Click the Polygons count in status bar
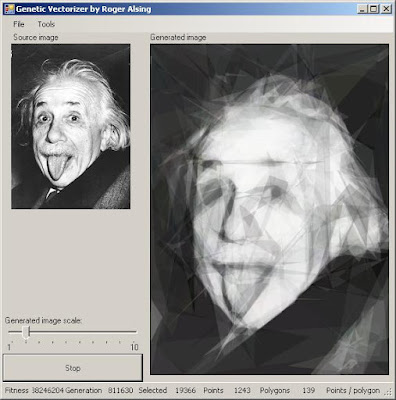The image size is (396, 400). coord(309,390)
